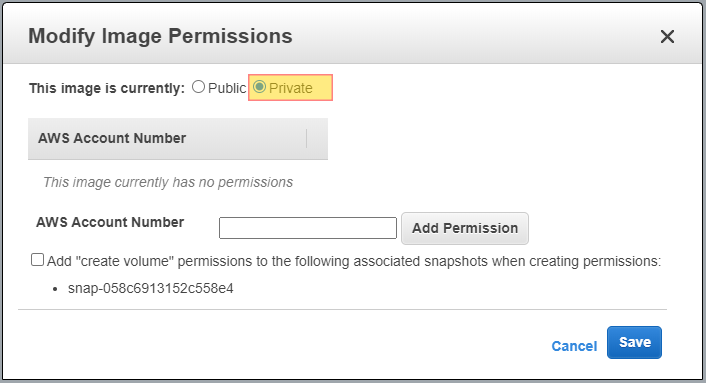Image resolution: width=706 pixels, height=383 pixels.
Task: Close the Modify Image Permissions dialog
Action: point(667,36)
